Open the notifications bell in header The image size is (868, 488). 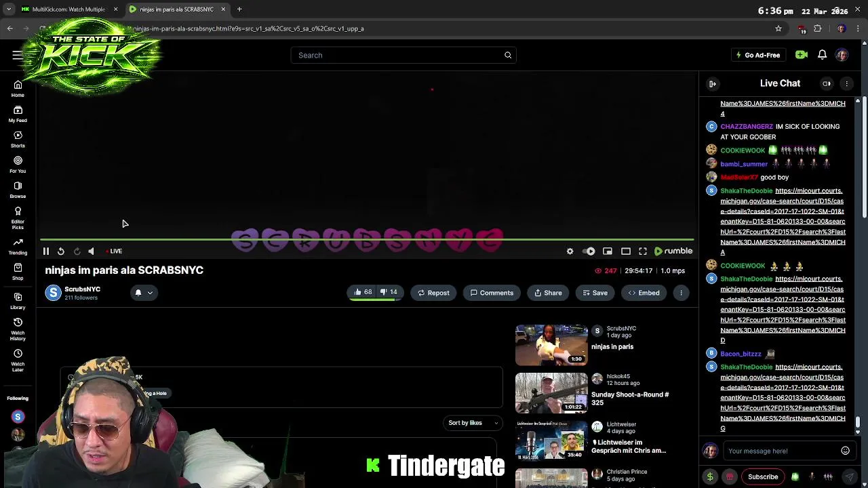coord(822,55)
